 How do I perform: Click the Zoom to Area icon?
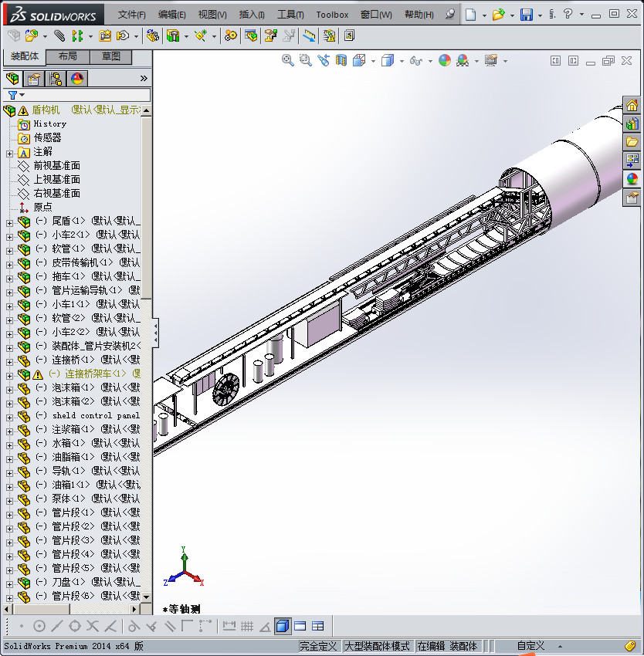(305, 60)
